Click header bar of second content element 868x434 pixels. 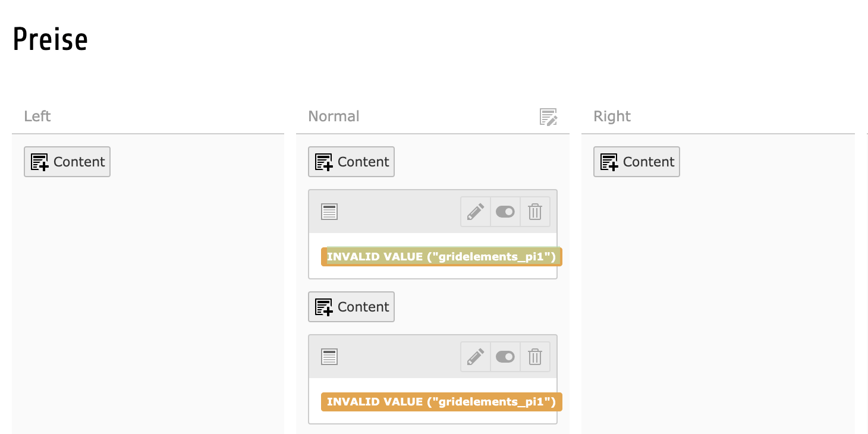[x=398, y=357]
